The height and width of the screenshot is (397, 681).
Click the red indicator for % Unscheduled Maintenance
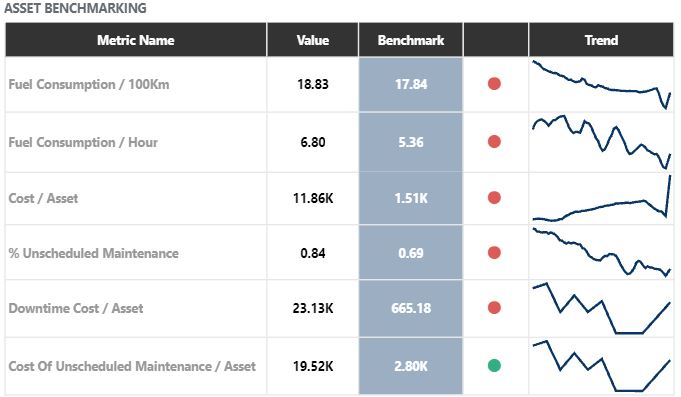pos(494,253)
